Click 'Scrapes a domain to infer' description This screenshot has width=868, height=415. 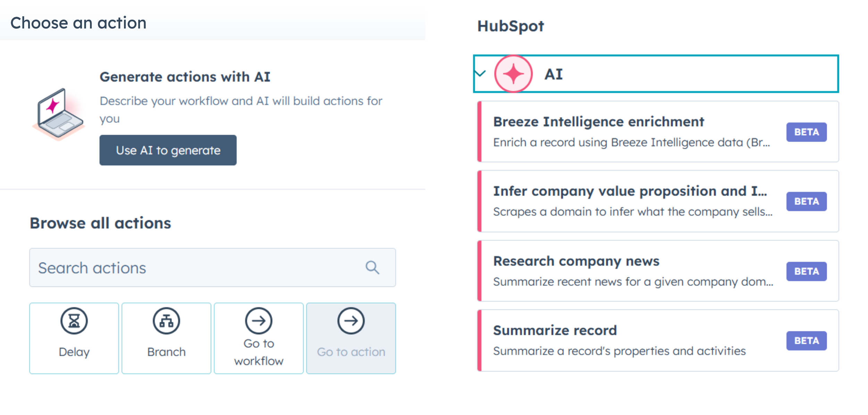(633, 212)
